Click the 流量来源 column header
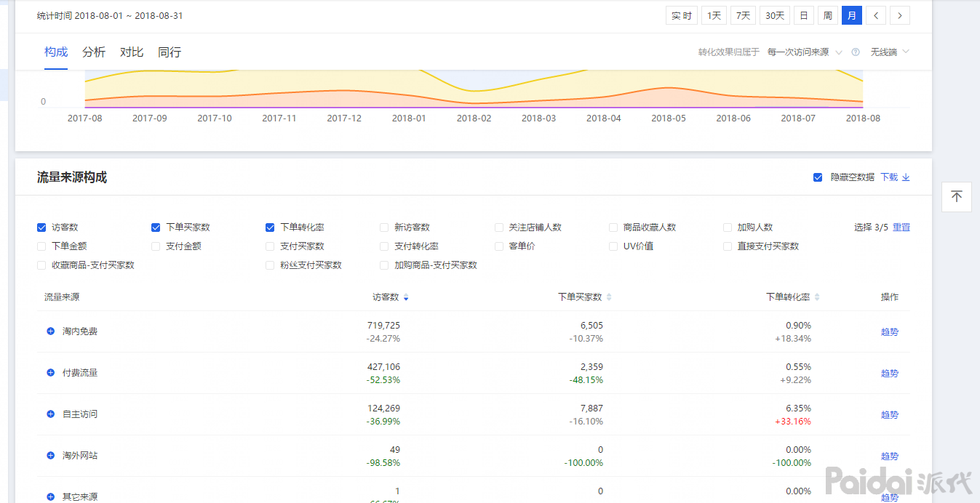Viewport: 980px width, 503px height. (62, 297)
